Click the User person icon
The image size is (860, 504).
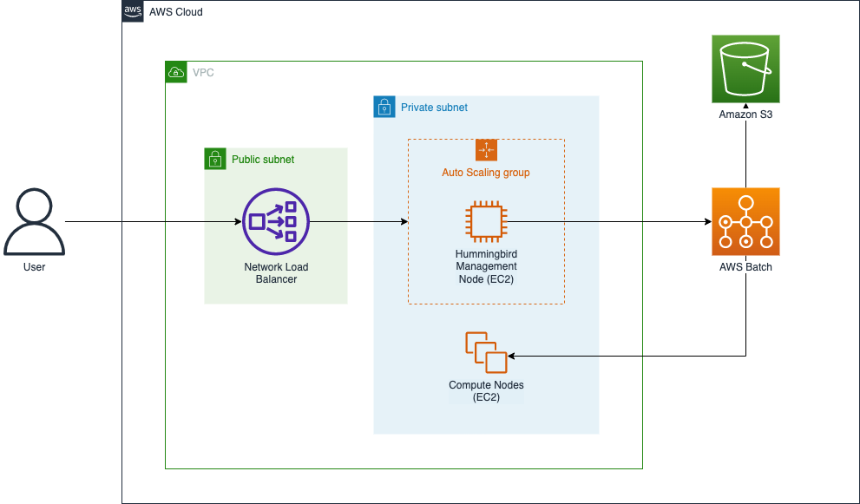coord(34,221)
